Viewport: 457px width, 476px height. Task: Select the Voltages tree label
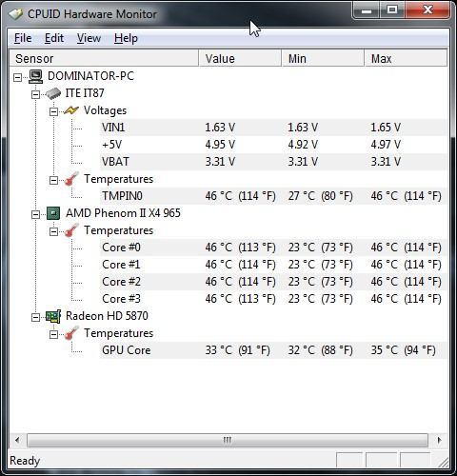(105, 110)
